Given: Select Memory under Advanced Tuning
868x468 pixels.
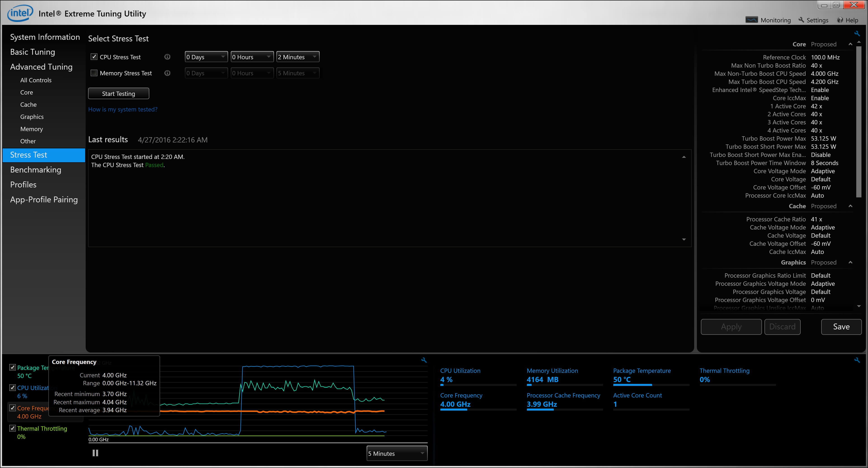Looking at the screenshot, I should click(31, 129).
